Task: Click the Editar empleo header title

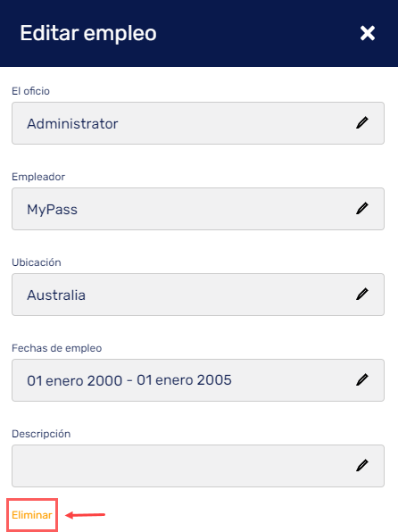Action: pos(88,33)
